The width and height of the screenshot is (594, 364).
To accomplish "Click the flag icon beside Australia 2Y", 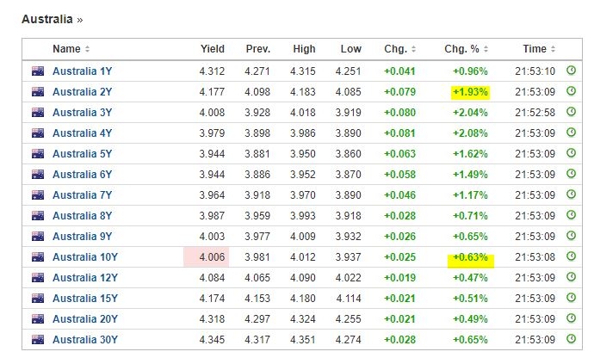I will coord(38,92).
